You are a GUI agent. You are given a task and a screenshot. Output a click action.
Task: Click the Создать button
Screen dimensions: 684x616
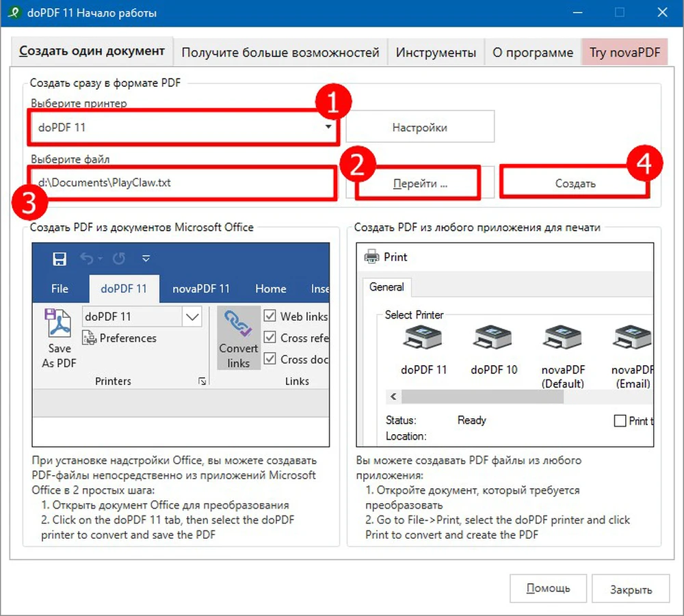tap(575, 183)
